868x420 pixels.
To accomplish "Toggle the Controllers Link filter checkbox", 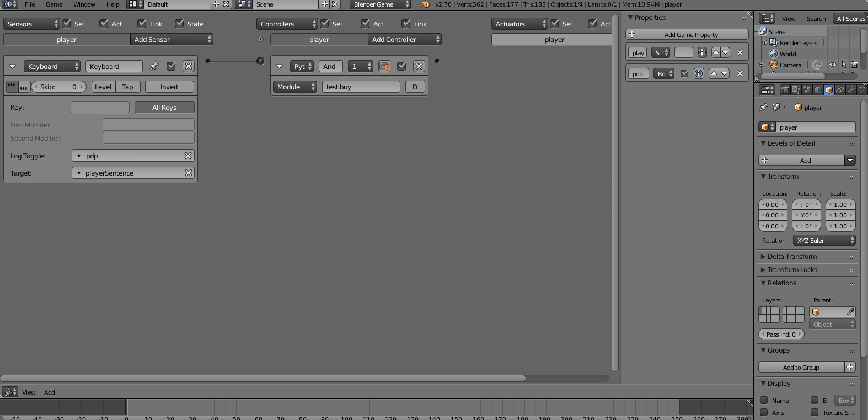I will tap(406, 23).
